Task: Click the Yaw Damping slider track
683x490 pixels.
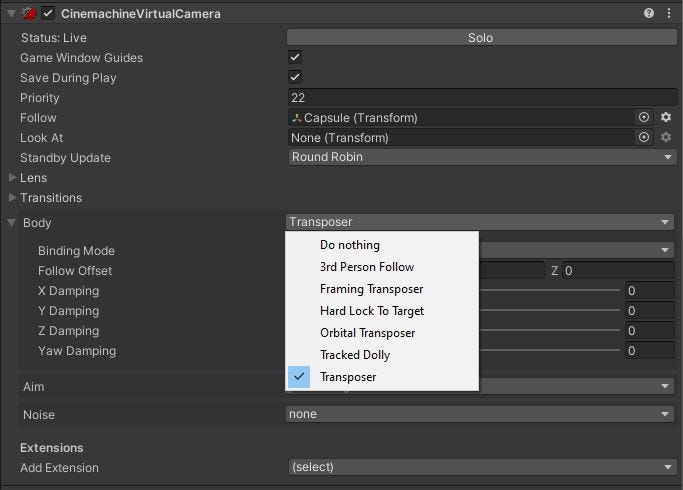Action: [549, 350]
